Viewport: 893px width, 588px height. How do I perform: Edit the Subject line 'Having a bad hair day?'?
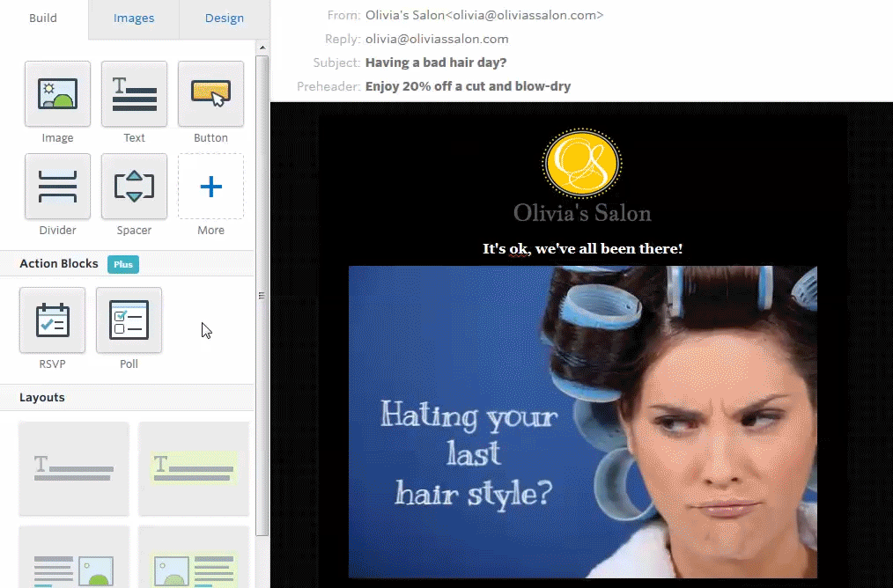(436, 62)
